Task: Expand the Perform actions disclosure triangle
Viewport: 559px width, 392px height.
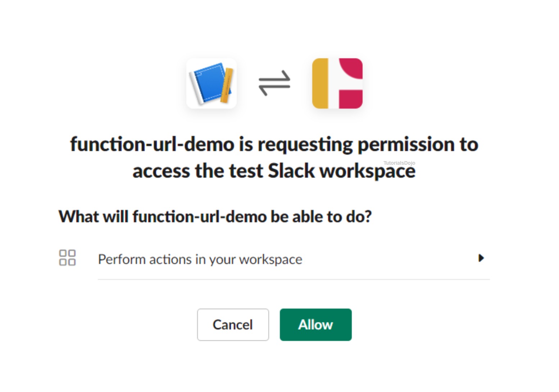Action: click(x=481, y=258)
